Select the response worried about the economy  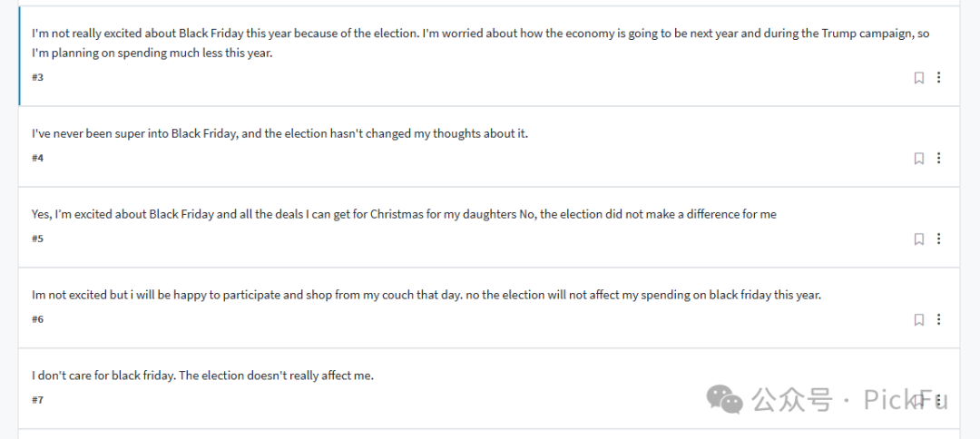coord(489,56)
